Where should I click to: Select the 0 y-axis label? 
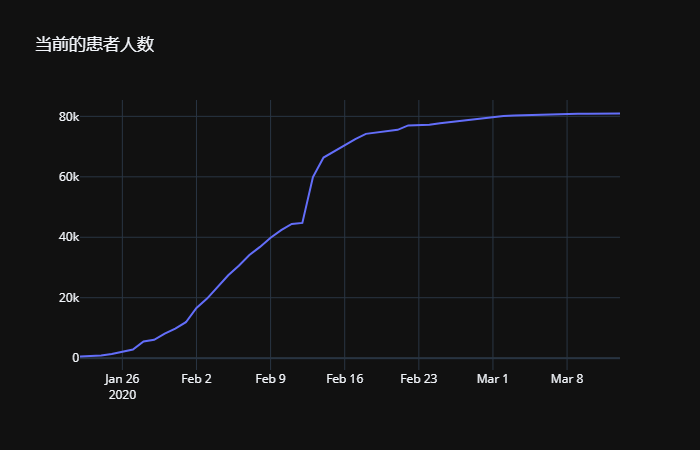point(75,358)
